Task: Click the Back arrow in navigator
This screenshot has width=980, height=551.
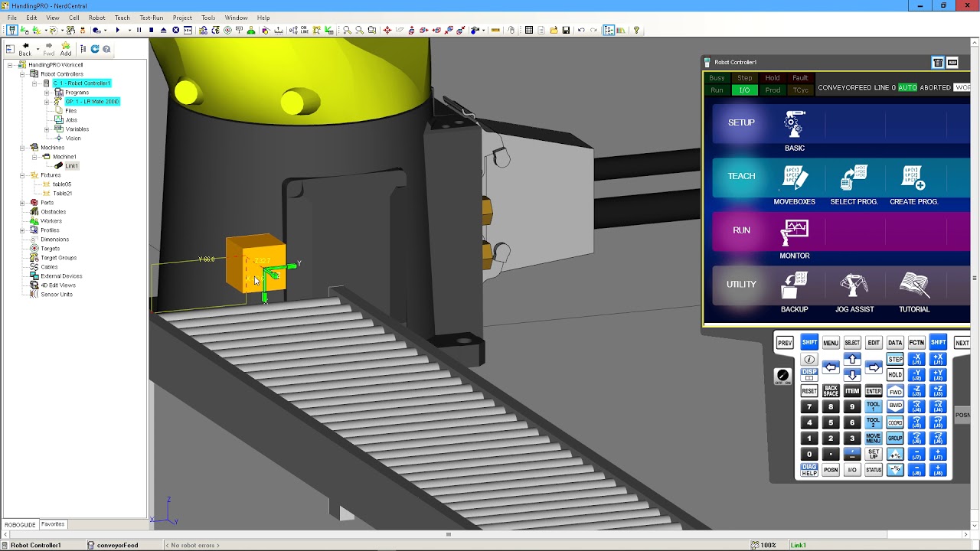Action: tap(24, 50)
